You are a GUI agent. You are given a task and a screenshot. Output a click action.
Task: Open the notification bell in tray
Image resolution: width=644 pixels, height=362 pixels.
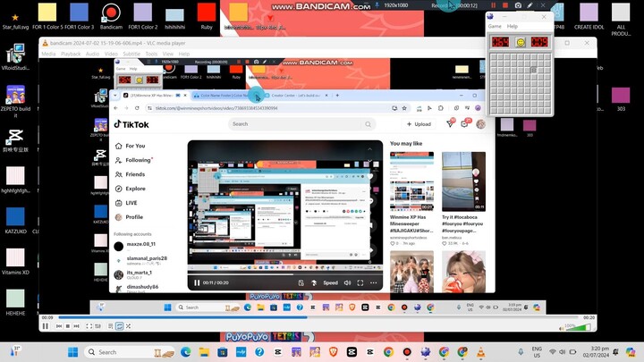coord(615,352)
